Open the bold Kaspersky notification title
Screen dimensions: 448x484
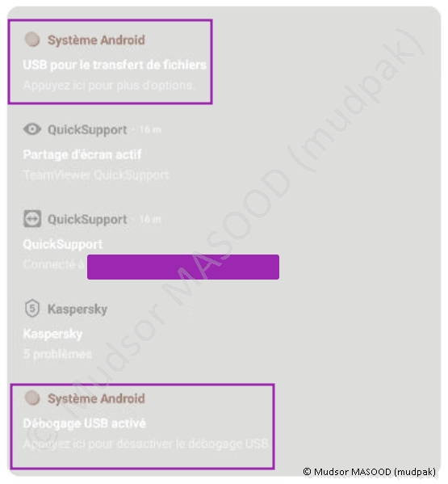52,334
